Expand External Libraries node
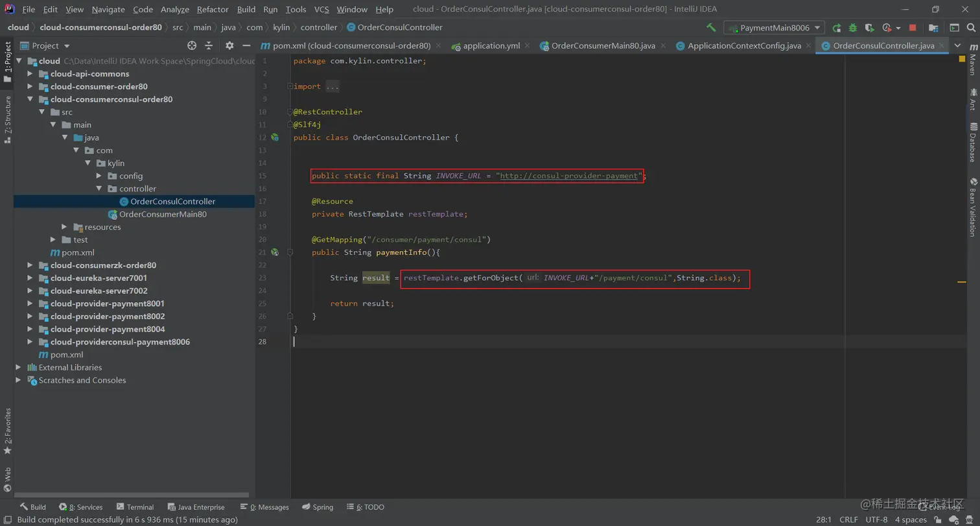The image size is (980, 526). click(18, 367)
